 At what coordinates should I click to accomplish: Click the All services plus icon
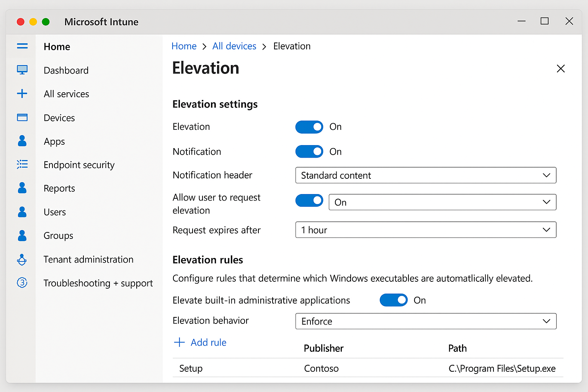[22, 93]
